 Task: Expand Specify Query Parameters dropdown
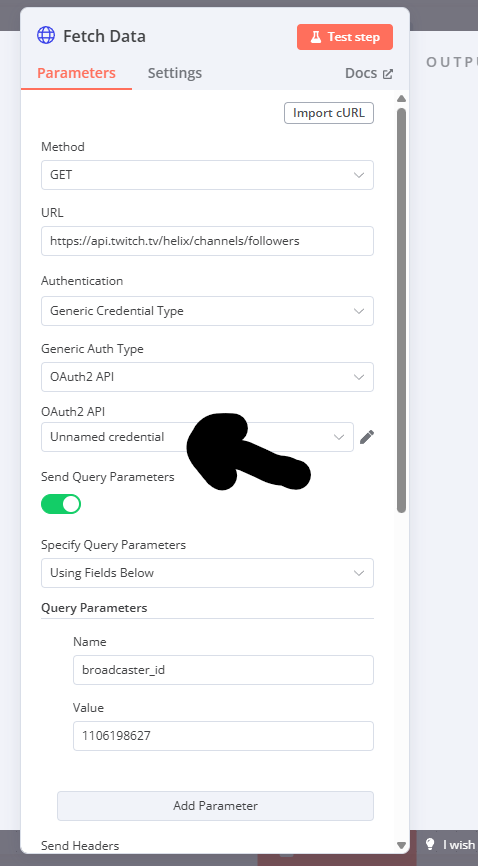(x=207, y=573)
